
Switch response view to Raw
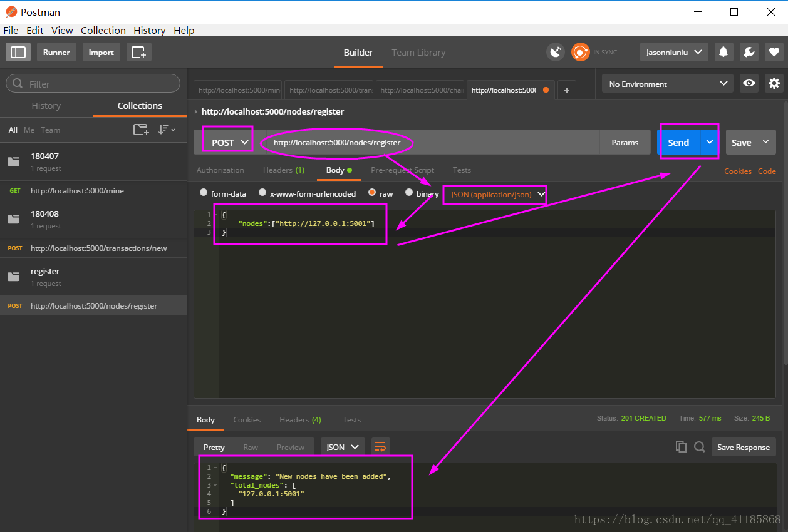pyautogui.click(x=251, y=447)
